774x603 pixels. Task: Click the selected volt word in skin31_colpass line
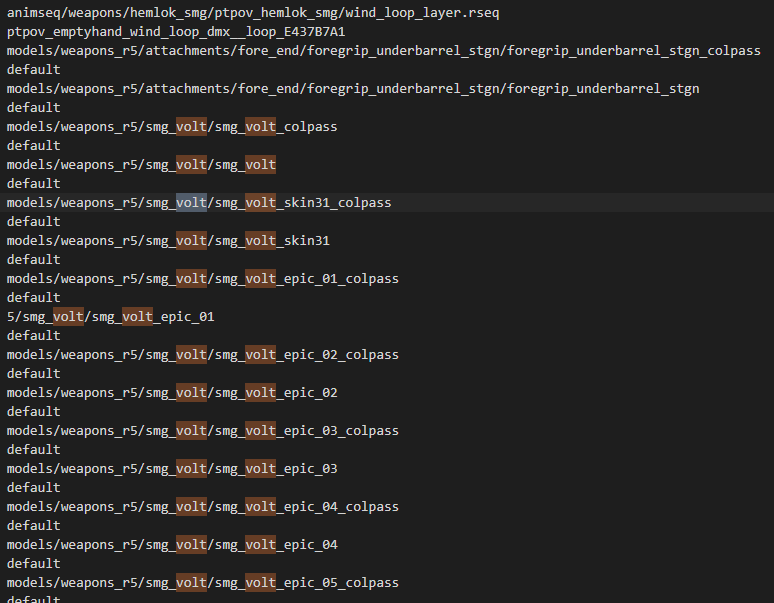[x=191, y=203]
